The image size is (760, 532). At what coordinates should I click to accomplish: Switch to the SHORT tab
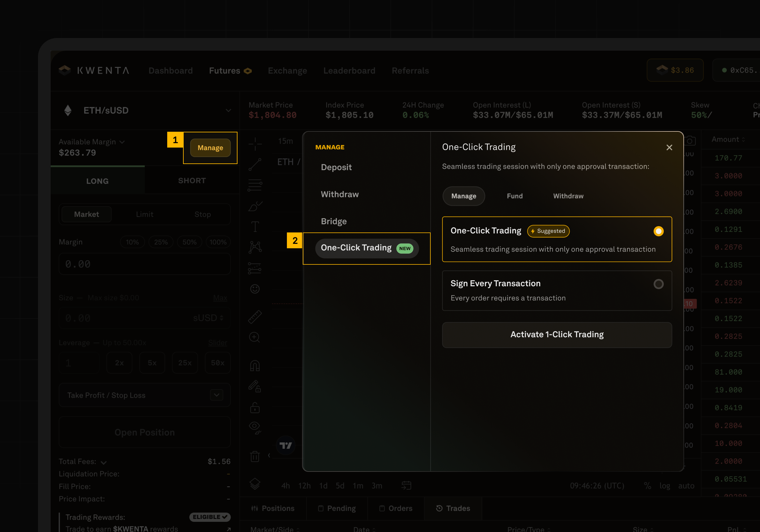pos(192,180)
